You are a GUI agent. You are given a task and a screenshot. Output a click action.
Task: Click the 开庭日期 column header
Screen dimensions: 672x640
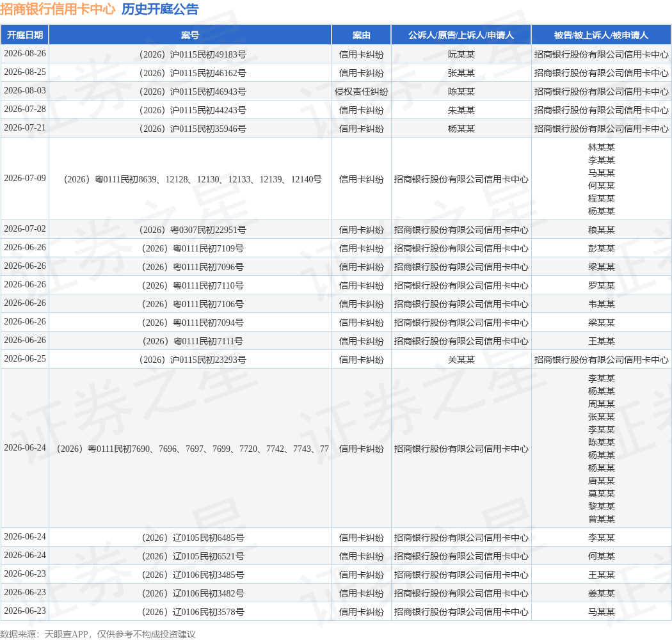click(25, 35)
